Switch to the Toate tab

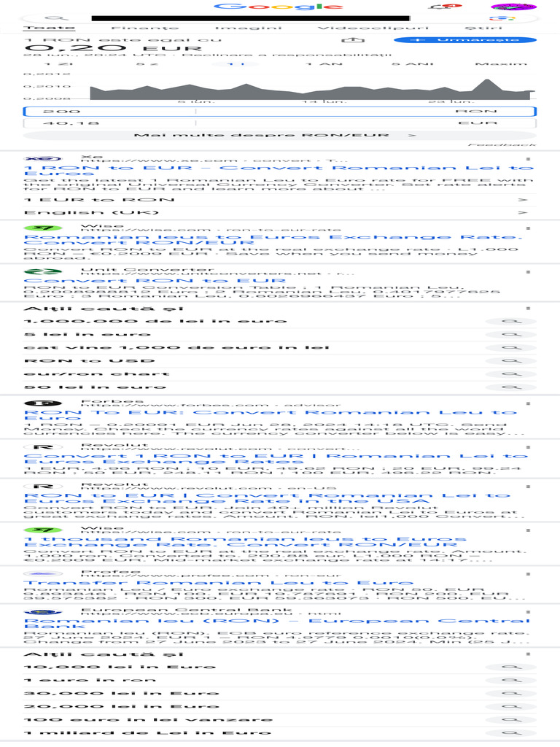49,28
